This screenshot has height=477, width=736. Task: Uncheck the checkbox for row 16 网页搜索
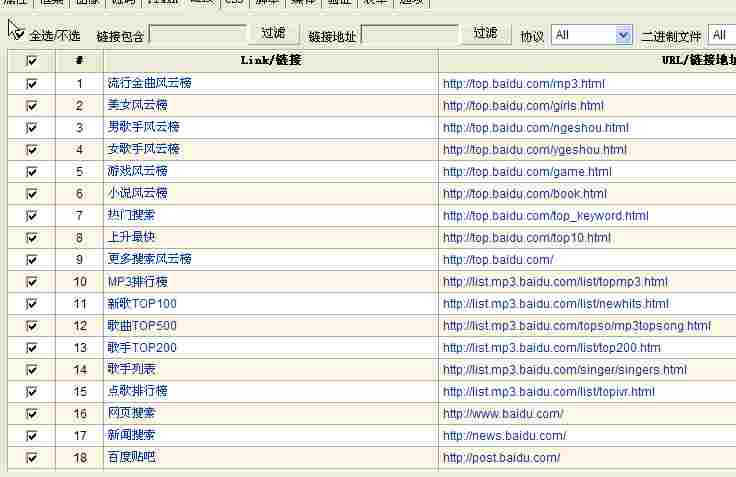coord(31,414)
